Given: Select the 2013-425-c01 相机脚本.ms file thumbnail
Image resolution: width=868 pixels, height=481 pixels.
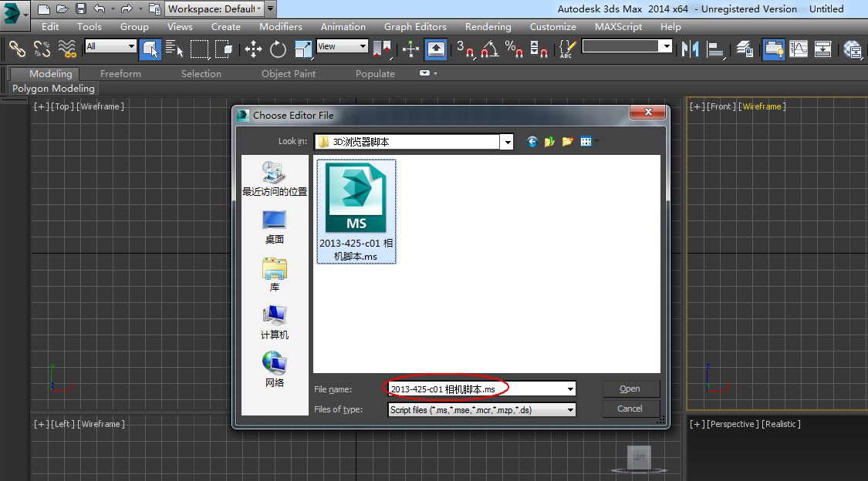Looking at the screenshot, I should [356, 211].
